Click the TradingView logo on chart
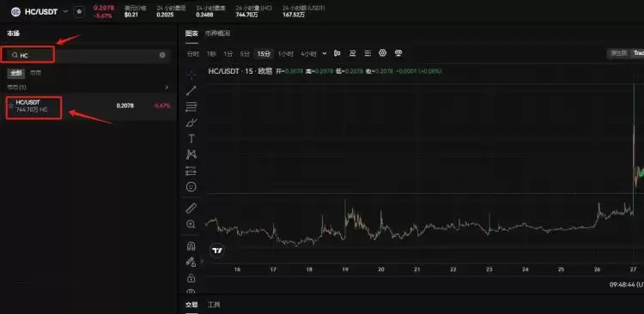This screenshot has height=314, width=644. coord(217,250)
